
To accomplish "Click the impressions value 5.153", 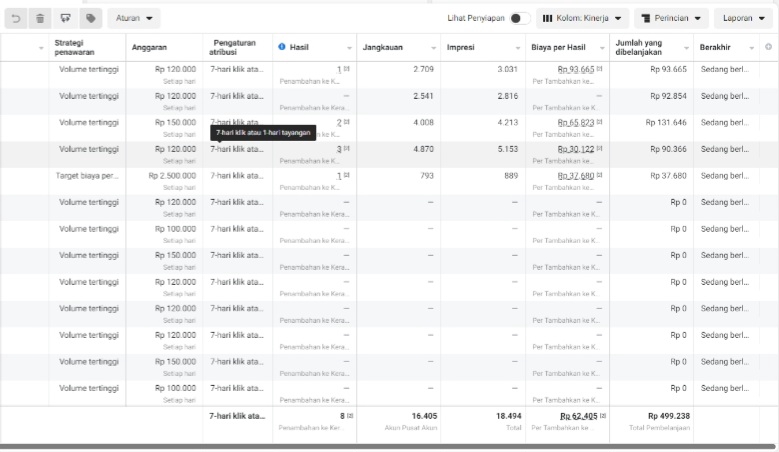I will click(508, 149).
